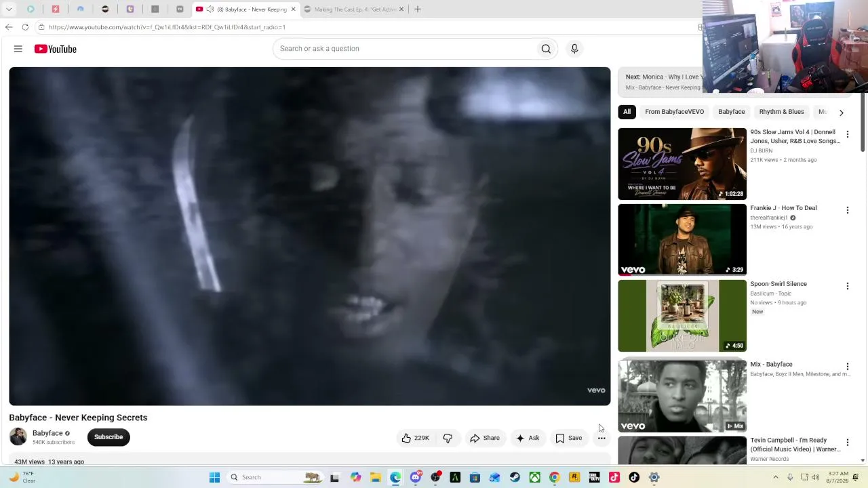Click the search magnifier button
This screenshot has width=868, height=488.
546,49
